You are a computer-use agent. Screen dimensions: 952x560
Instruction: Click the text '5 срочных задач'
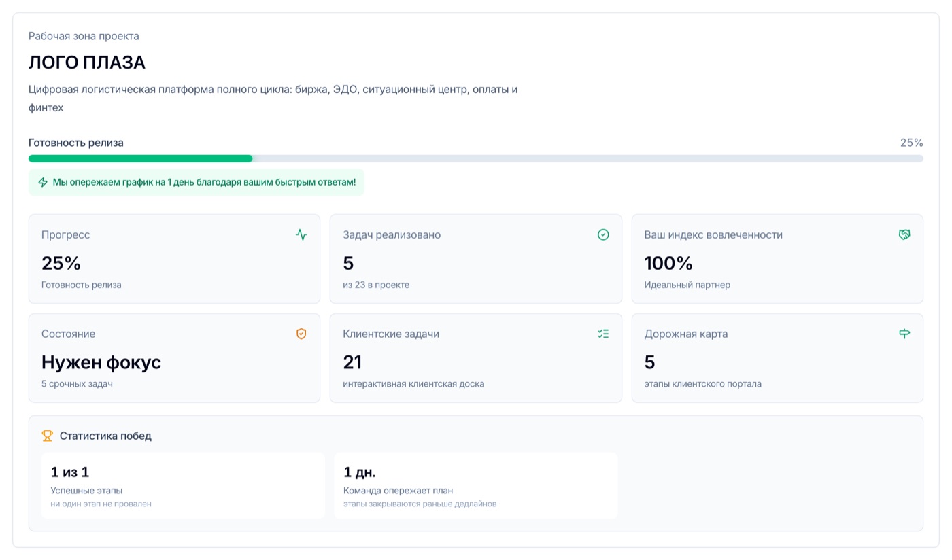pyautogui.click(x=77, y=384)
